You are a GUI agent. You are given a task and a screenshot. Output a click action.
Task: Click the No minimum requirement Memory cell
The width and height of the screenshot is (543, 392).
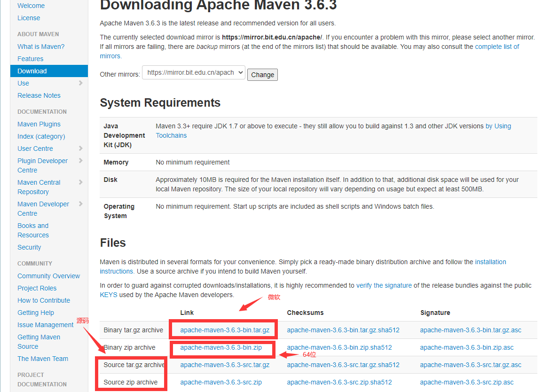(193, 163)
